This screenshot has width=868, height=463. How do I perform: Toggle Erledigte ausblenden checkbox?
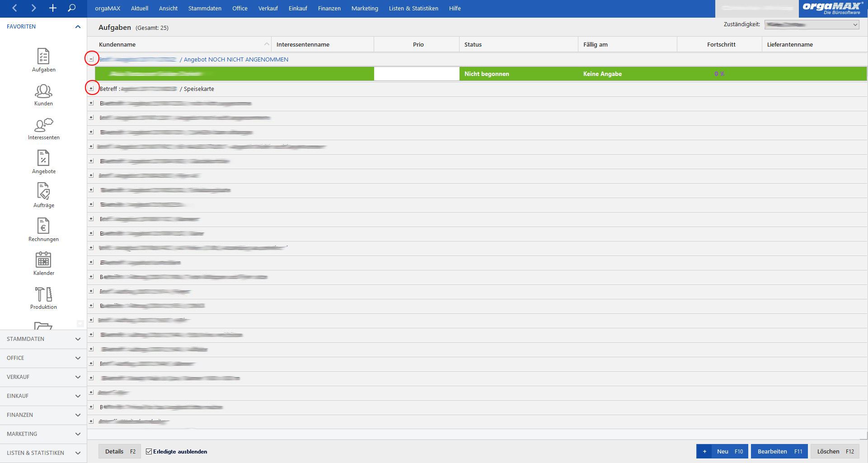[x=149, y=451]
